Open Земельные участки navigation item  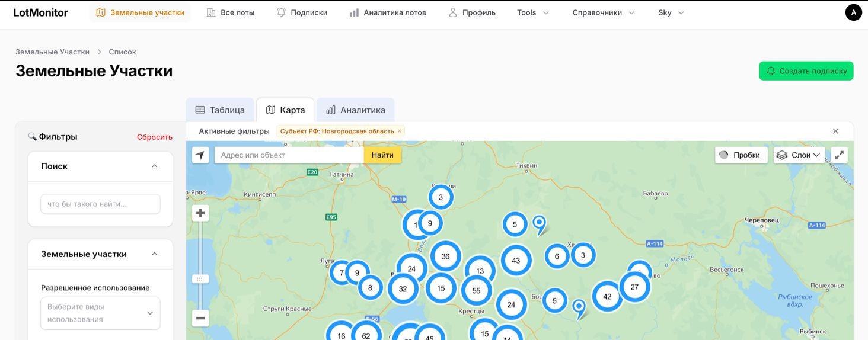point(141,12)
